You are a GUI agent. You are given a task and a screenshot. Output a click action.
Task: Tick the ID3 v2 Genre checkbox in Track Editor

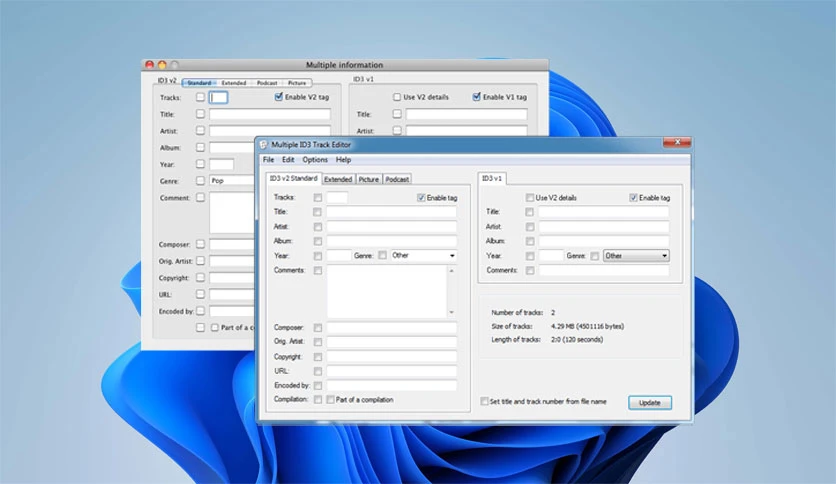point(382,255)
